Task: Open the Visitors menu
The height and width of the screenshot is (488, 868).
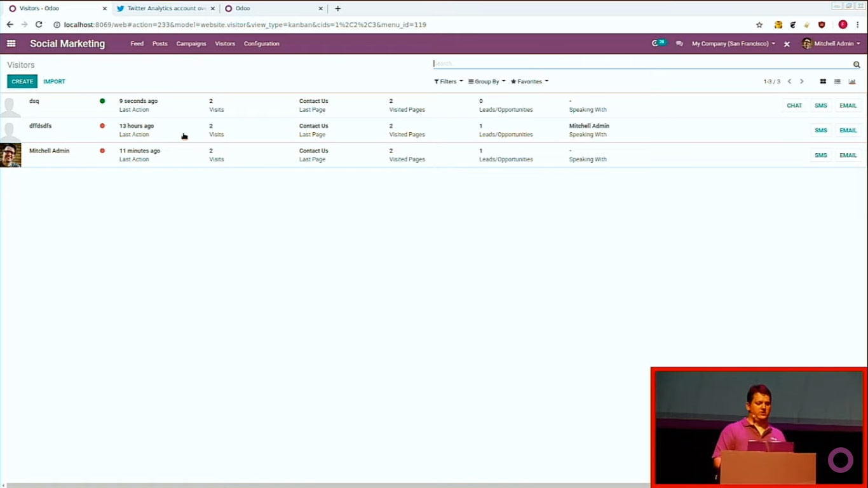Action: tap(225, 44)
